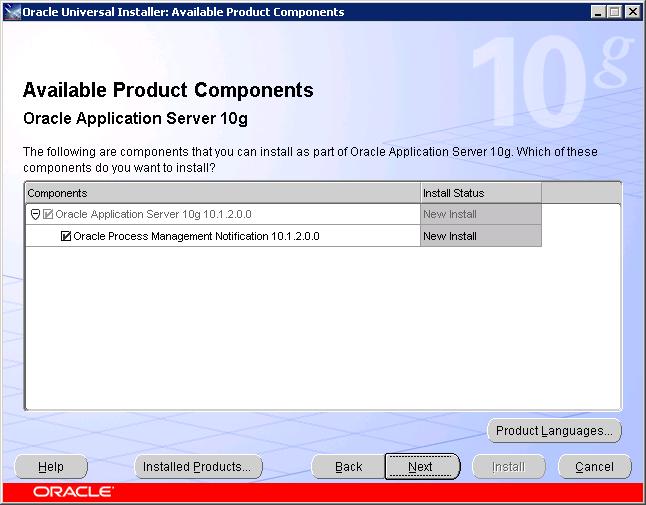Click the Oracle installer title bar icon
646x505 pixels.
12,12
